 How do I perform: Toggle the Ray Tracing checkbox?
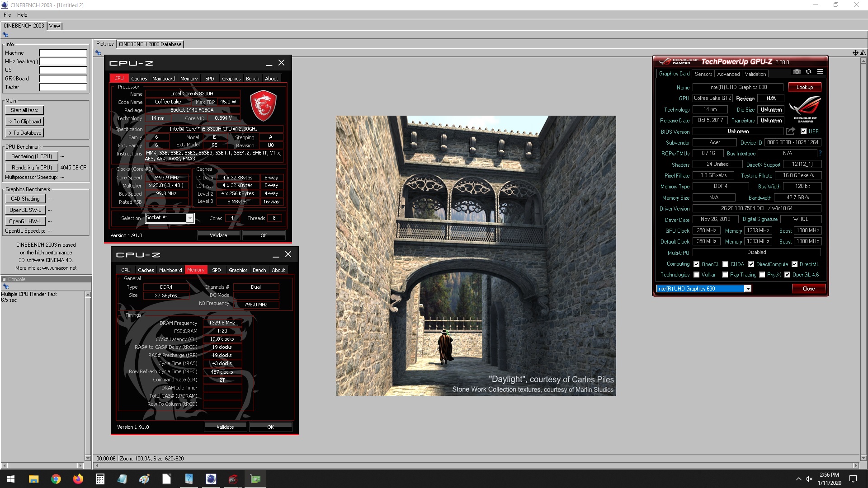click(x=725, y=275)
